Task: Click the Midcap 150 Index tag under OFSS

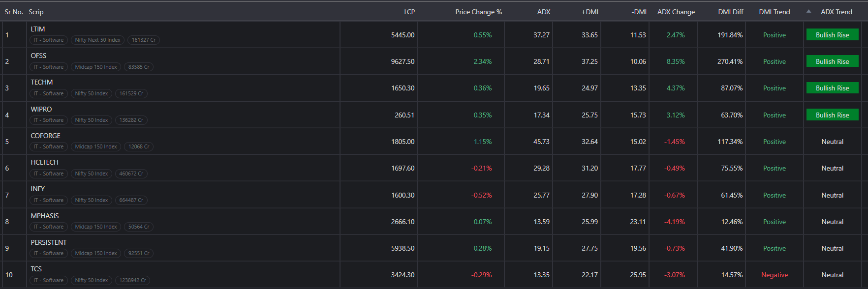Action: point(96,67)
